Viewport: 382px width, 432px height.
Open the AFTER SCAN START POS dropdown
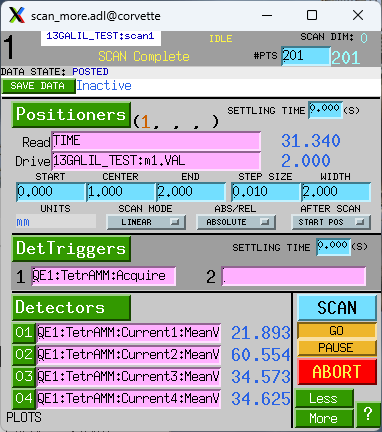coord(331,222)
